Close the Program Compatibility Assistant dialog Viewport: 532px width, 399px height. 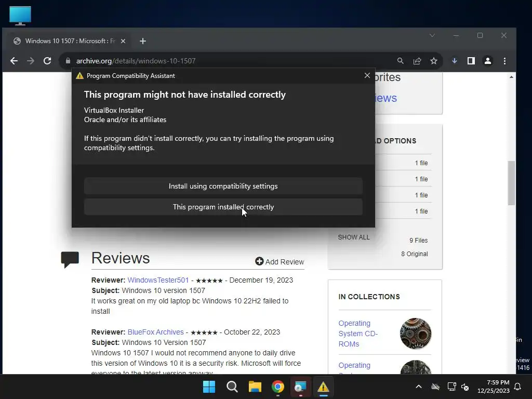pyautogui.click(x=367, y=75)
